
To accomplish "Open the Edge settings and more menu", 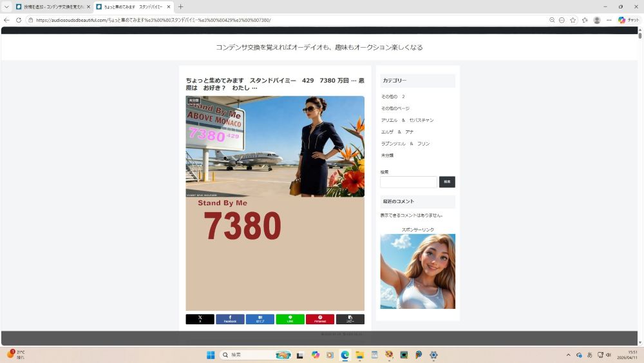I will [609, 20].
